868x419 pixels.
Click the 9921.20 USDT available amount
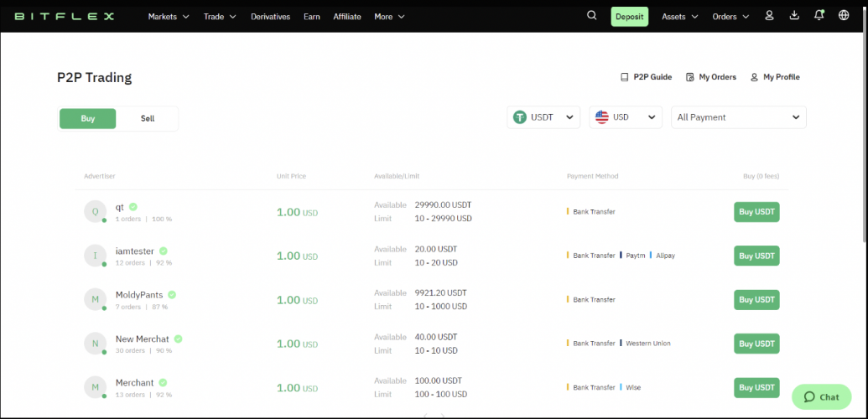(440, 292)
